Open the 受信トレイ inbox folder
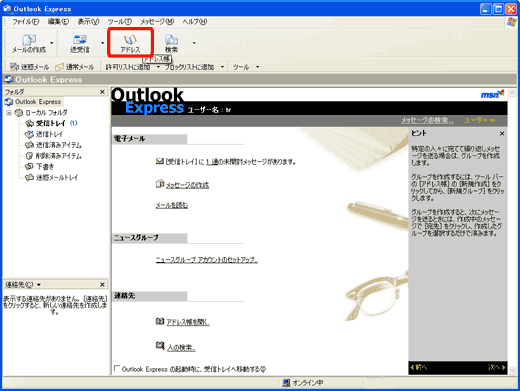Image resolution: width=520 pixels, height=391 pixels. point(51,123)
